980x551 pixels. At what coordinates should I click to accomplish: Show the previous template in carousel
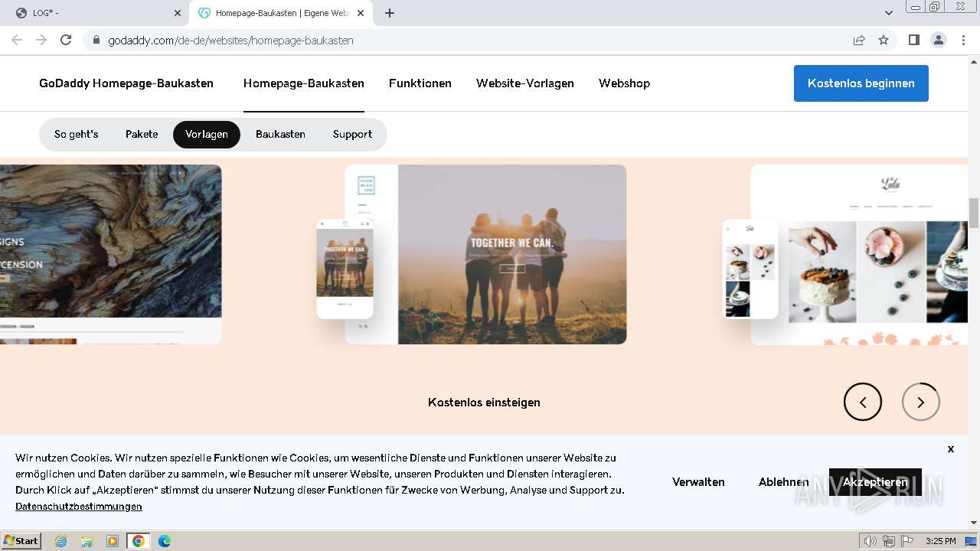click(863, 402)
